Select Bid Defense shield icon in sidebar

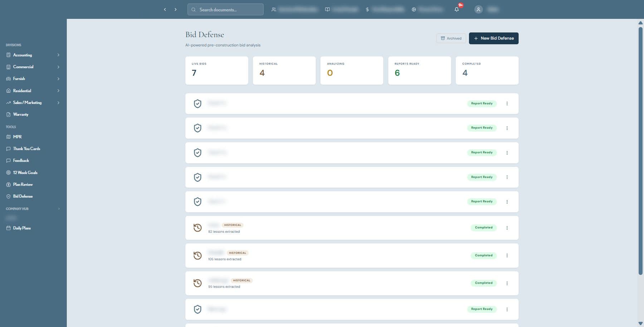[9, 196]
